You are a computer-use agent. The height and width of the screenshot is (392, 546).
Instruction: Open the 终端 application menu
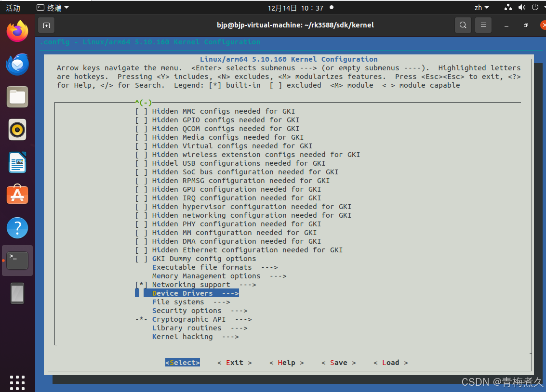pyautogui.click(x=53, y=8)
